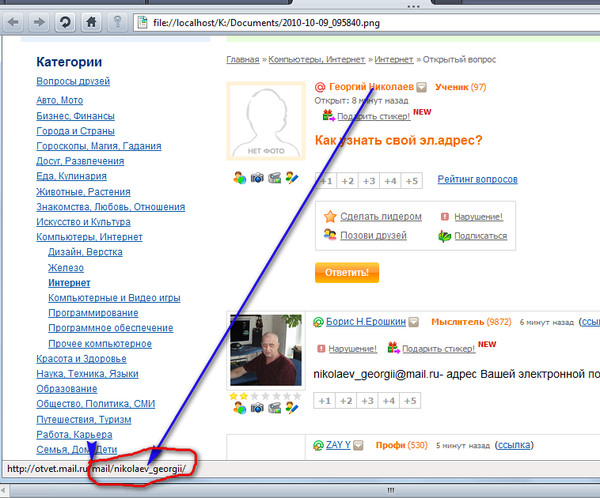
Task: Open Компьютеры, Интернет breadcrumb link
Action: coord(317,60)
